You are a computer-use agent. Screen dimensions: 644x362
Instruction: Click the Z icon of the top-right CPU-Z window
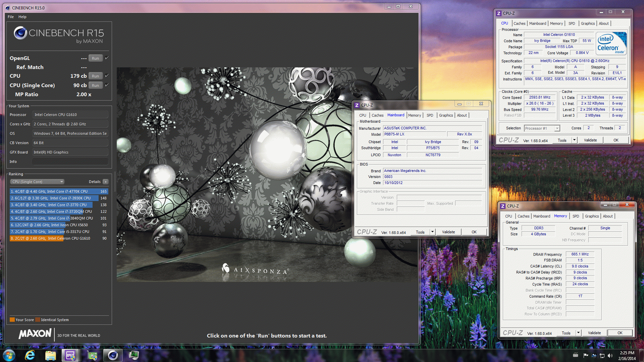pos(499,13)
